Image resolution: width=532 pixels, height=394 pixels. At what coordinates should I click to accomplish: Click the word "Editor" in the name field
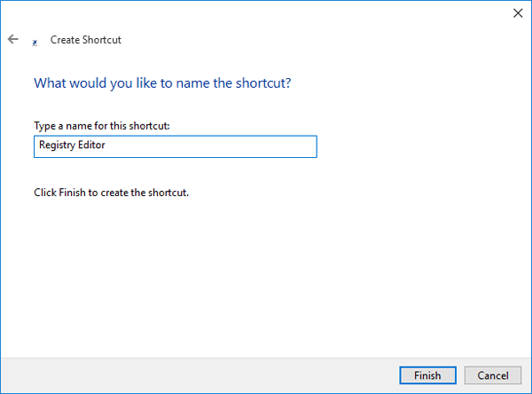coord(91,146)
